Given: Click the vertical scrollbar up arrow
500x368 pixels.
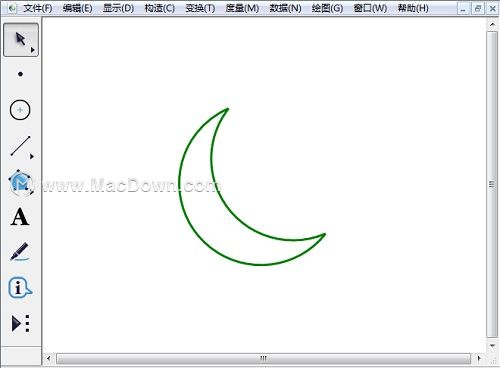Looking at the screenshot, I should pyautogui.click(x=492, y=24).
